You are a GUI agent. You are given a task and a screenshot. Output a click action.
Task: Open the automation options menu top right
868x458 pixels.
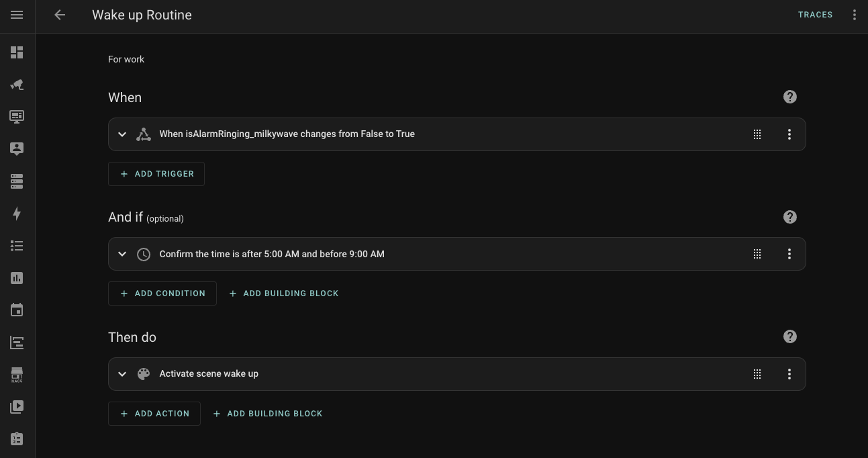[x=854, y=14]
